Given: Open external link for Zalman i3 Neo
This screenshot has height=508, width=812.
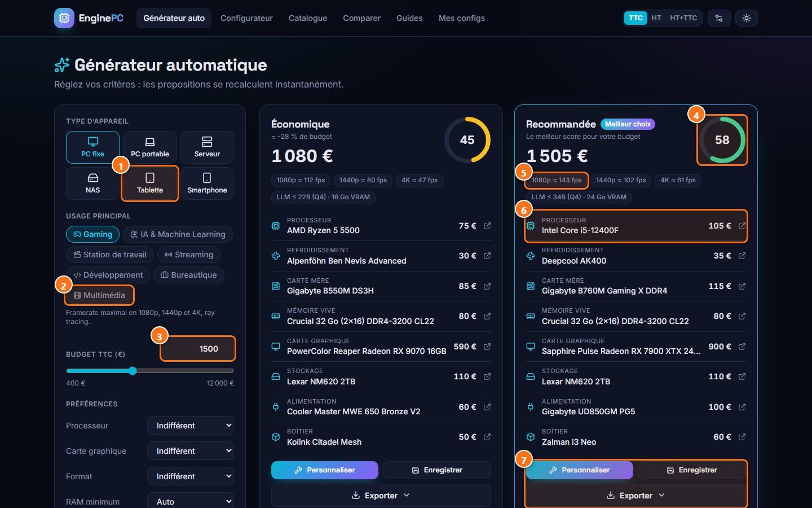Looking at the screenshot, I should click(x=742, y=437).
